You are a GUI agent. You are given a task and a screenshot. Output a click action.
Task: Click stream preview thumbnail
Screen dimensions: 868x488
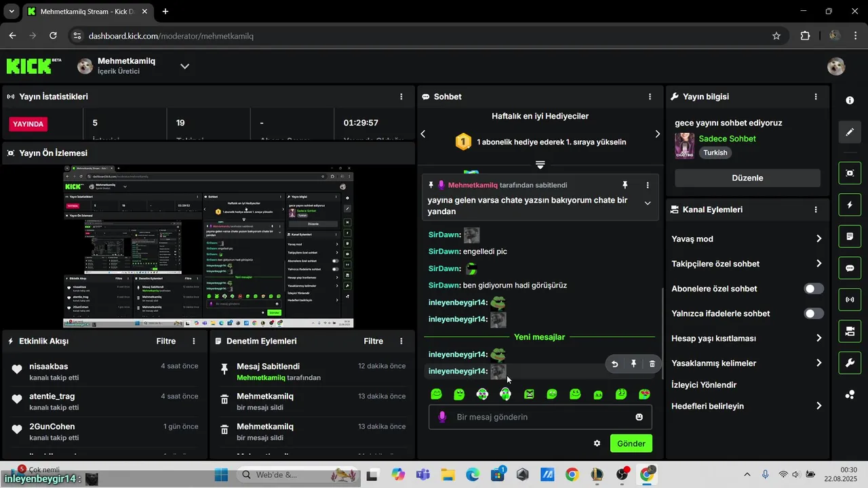(x=208, y=247)
